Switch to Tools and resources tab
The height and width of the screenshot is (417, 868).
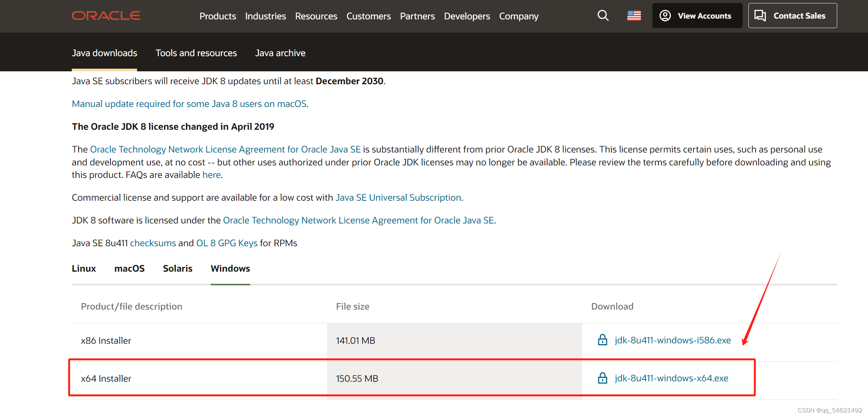tap(196, 53)
